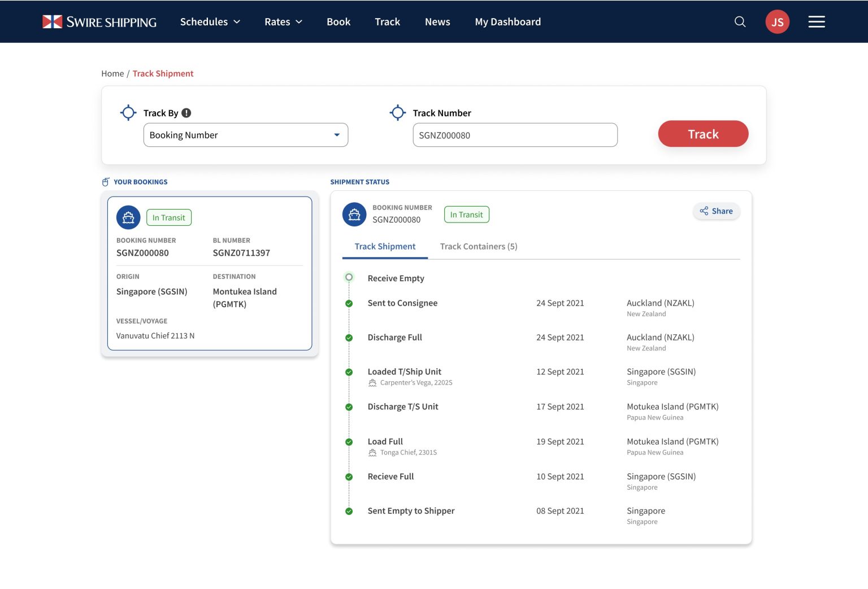The width and height of the screenshot is (868, 589).
Task: Open the Book page
Action: click(338, 22)
